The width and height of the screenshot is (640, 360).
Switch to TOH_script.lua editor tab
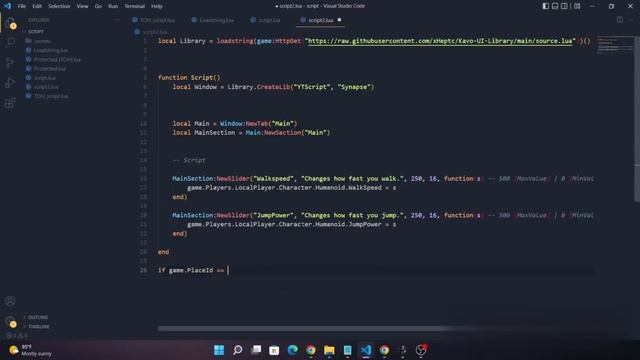153,20
